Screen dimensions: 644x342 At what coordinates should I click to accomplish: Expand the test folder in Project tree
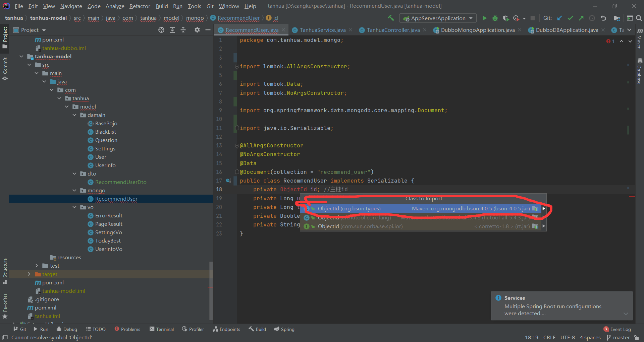point(36,266)
